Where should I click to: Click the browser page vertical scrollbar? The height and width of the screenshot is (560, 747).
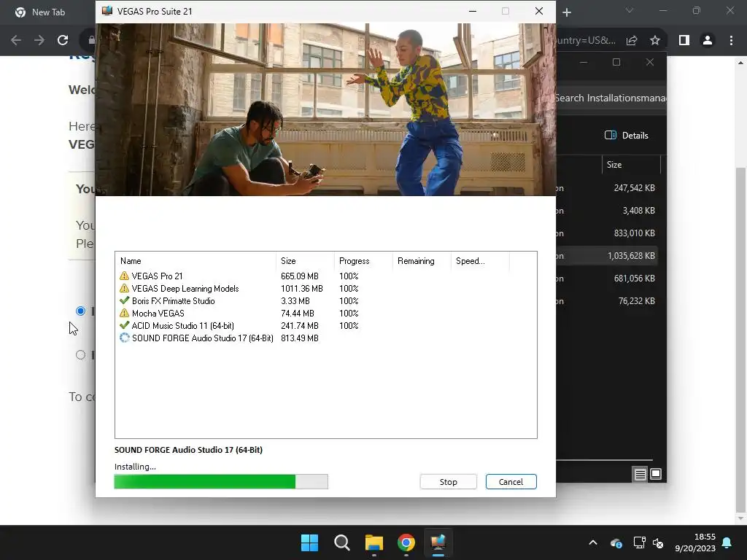(x=740, y=341)
